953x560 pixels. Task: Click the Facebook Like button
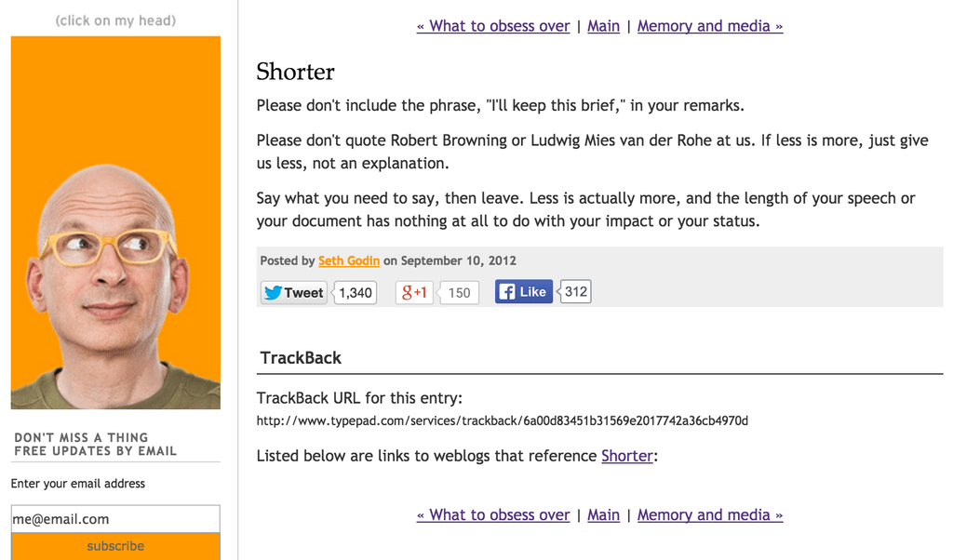coord(523,291)
